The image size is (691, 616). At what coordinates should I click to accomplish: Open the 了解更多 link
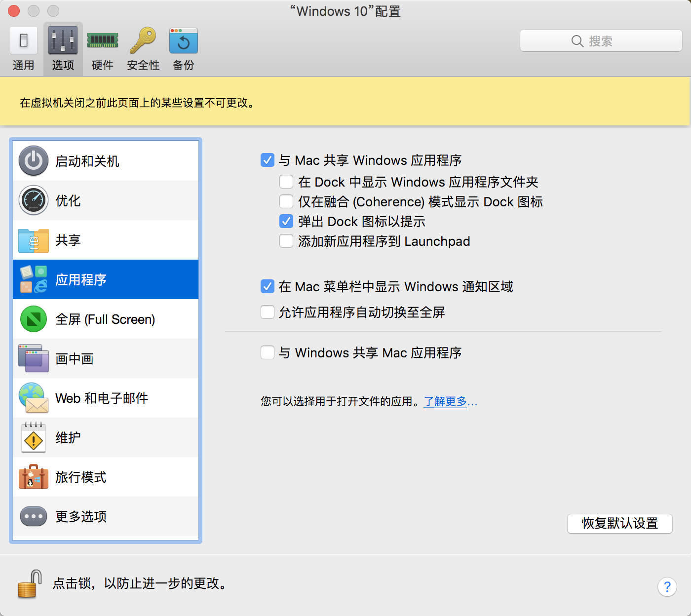point(450,401)
